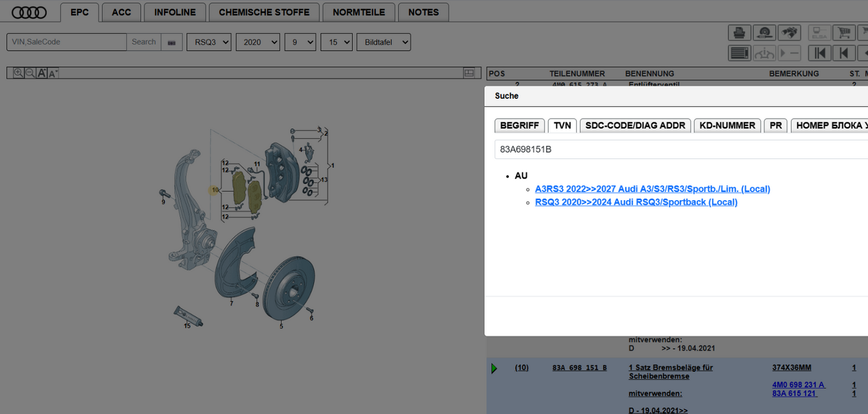This screenshot has height=414, width=868.
Task: Open the Bildtafel dropdown
Action: tap(384, 42)
